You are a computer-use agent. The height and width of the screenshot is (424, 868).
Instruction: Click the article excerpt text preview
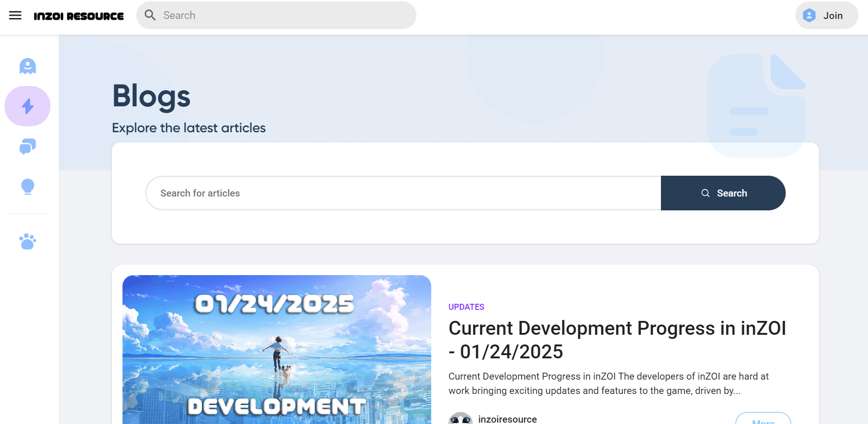tap(608, 383)
